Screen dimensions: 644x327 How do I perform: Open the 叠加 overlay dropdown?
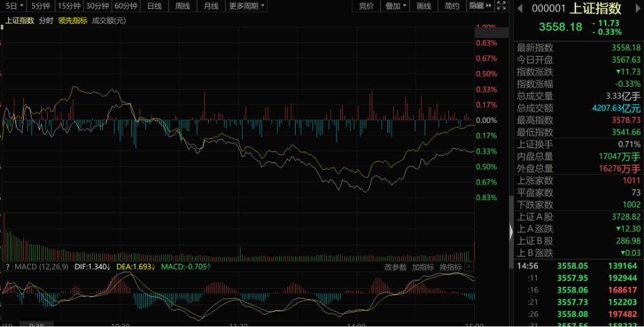(x=395, y=6)
